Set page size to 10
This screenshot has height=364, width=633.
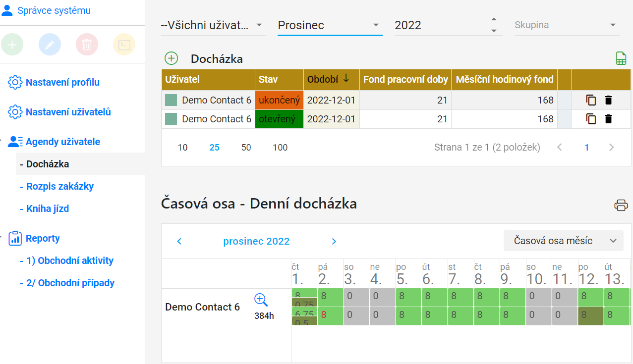(x=183, y=148)
